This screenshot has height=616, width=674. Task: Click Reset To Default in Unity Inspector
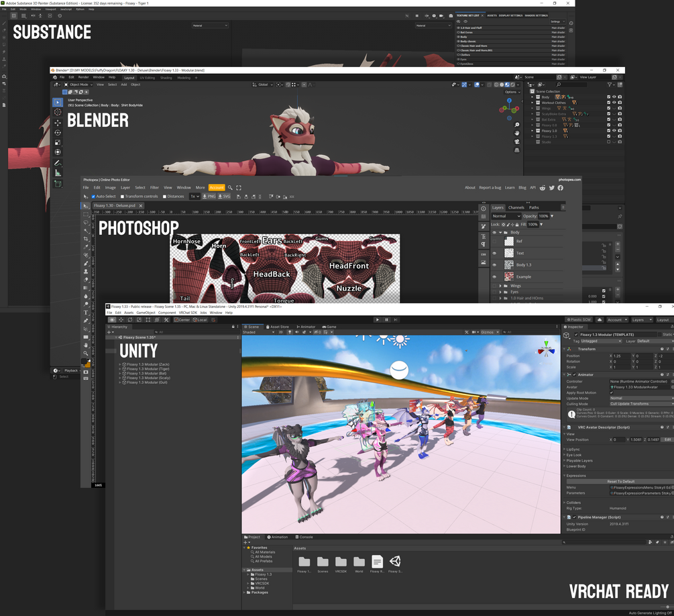pos(620,481)
